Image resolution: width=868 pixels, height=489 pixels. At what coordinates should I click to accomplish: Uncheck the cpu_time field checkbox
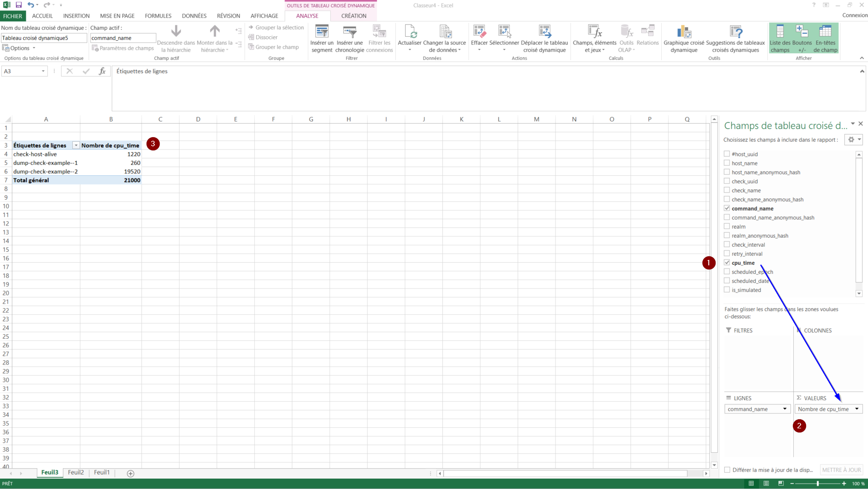(727, 263)
